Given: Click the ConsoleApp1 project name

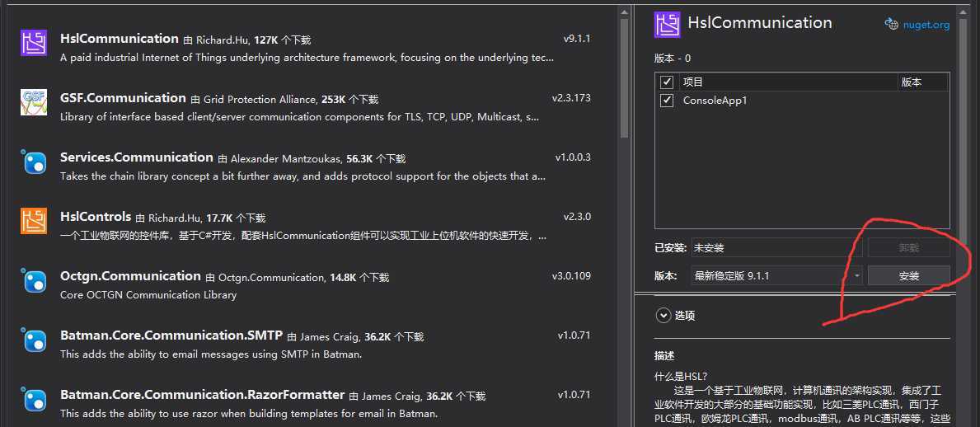Looking at the screenshot, I should coord(715,100).
